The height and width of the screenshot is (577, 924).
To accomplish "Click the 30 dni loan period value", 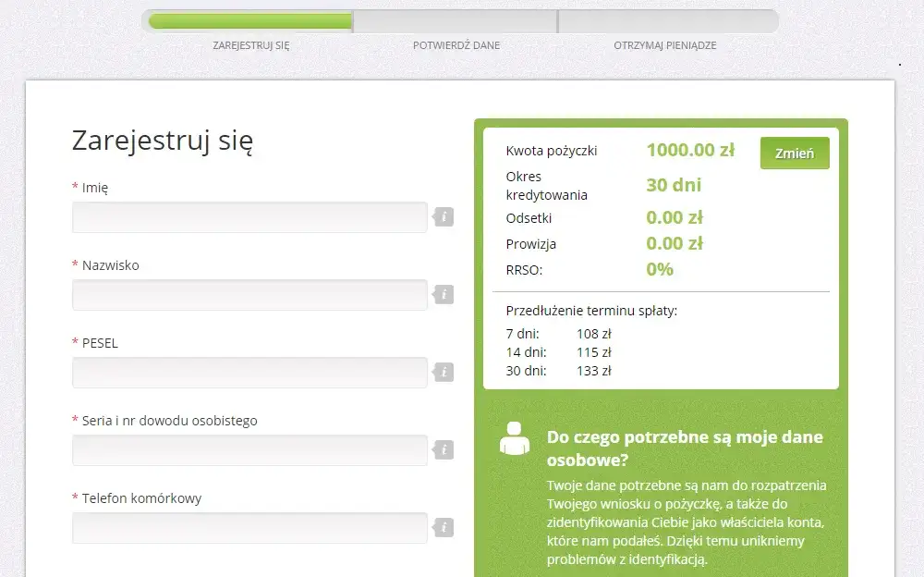I will coord(675,185).
